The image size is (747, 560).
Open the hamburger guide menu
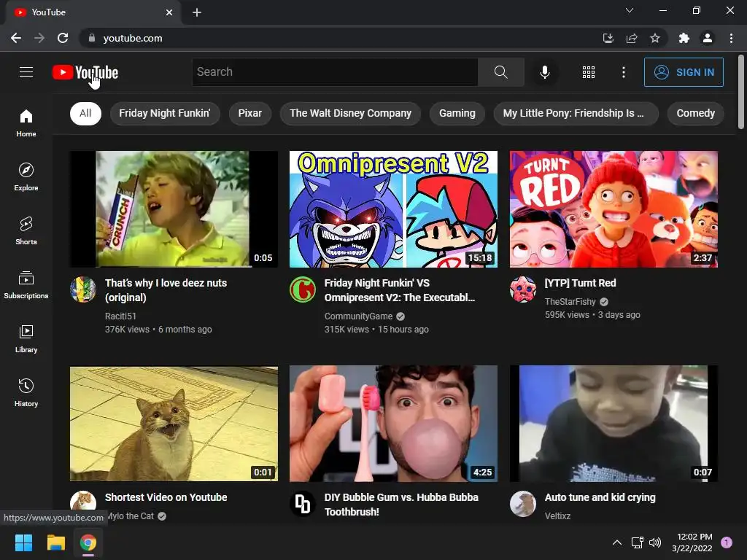click(26, 72)
